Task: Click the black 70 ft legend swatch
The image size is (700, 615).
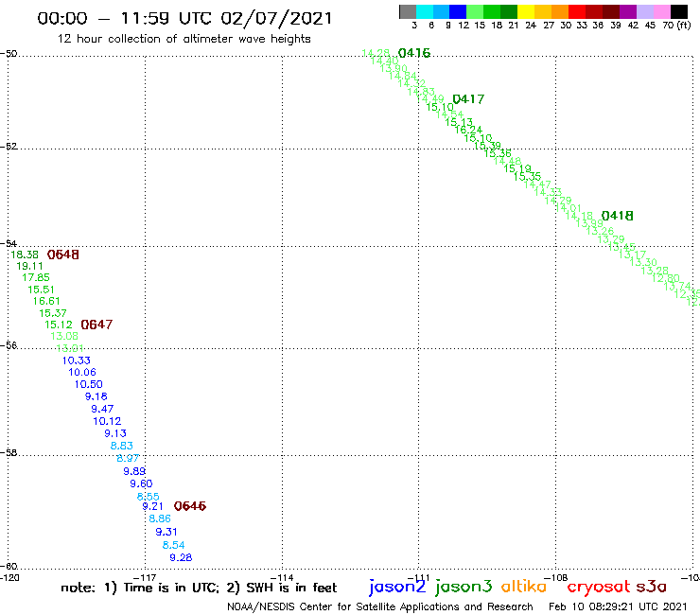Action: click(x=678, y=11)
